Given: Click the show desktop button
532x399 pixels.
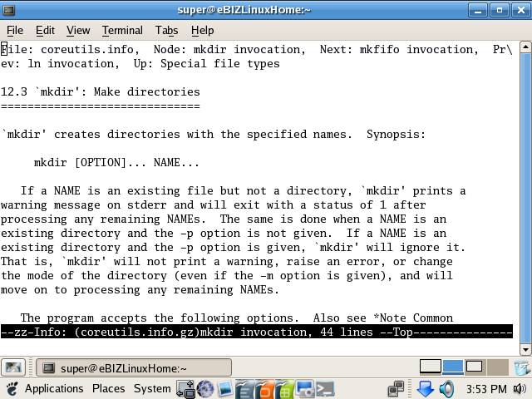Looking at the screenshot, I should (x=13, y=367).
